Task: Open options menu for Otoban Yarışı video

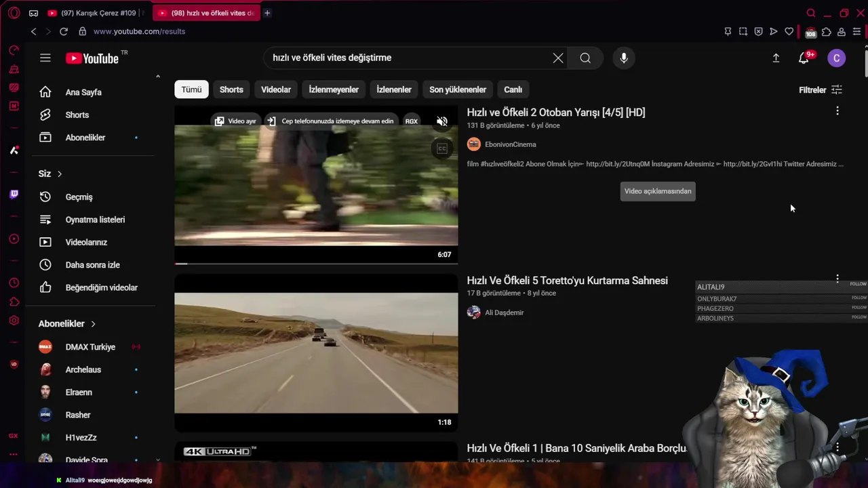Action: [837, 110]
